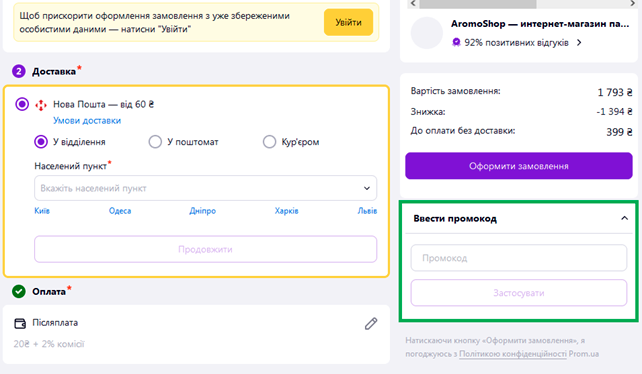Image resolution: width=642 pixels, height=374 pixels.
Task: Open the Населений пункт dropdown field
Action: (206, 188)
